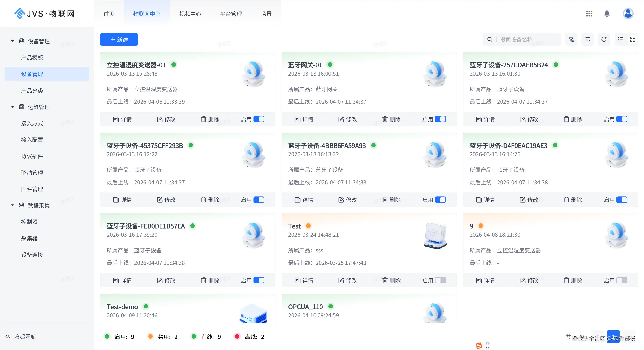This screenshot has width=644, height=350.
Task: Switch to grid card view icon
Action: [x=633, y=39]
